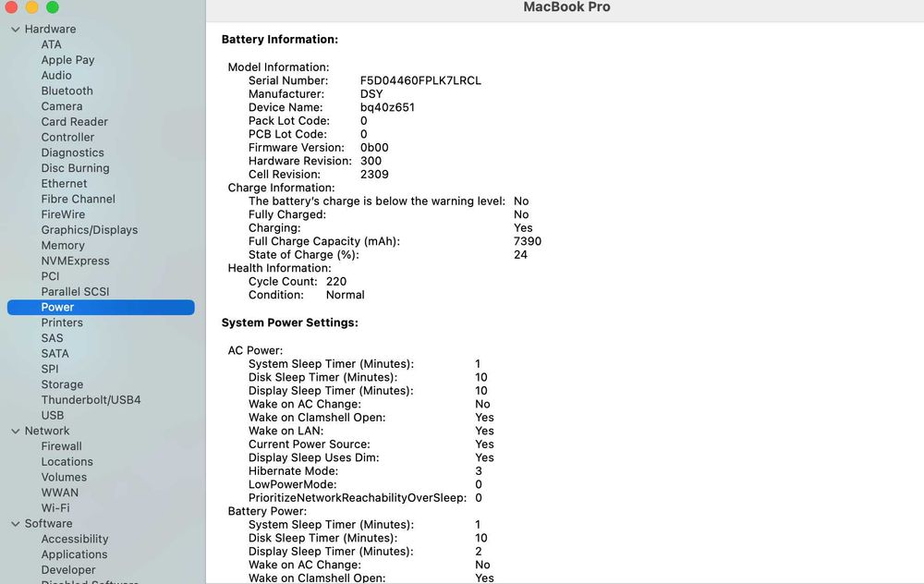Click full charge capacity value 7390
Viewport: 924px width, 584px height.
pos(528,241)
